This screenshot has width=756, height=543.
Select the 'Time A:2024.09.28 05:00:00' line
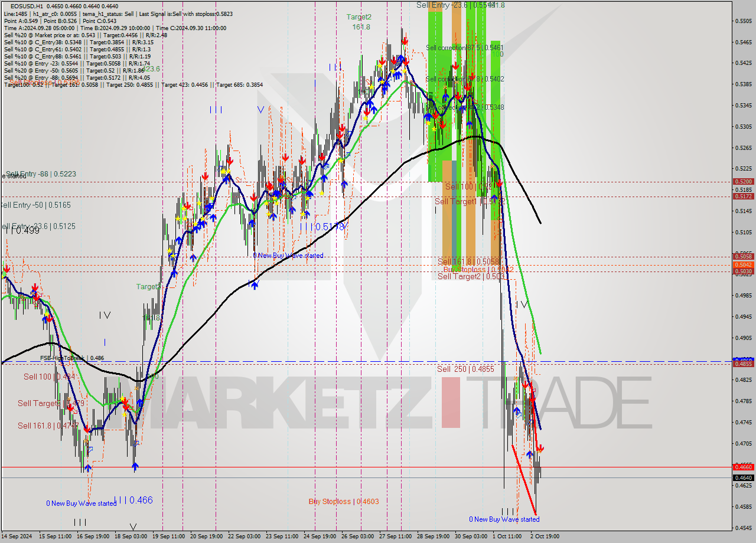115,28
